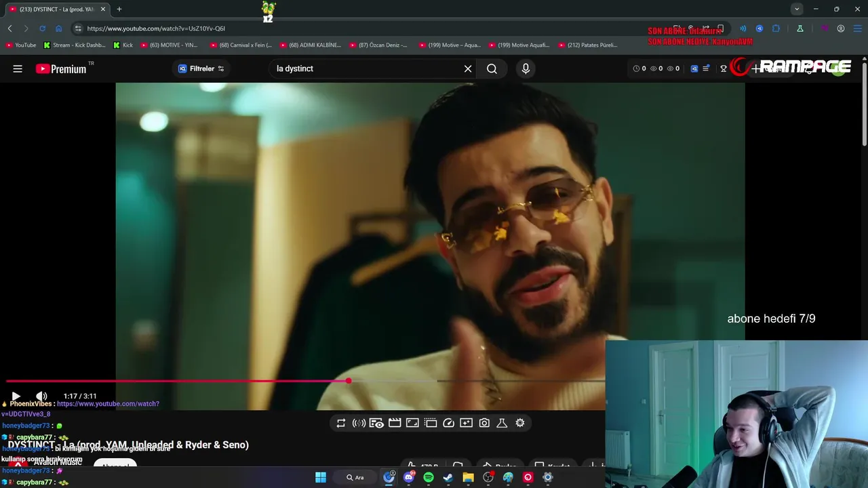Open the browser profile account icon
Screen dimensions: 868x488
point(841,28)
